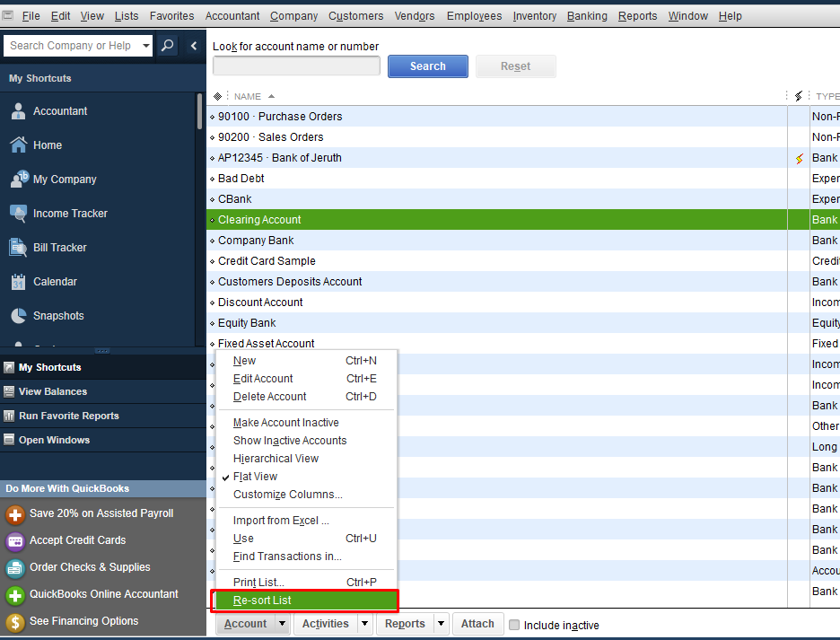Click the magnifier search icon
The image size is (840, 640).
(x=168, y=46)
